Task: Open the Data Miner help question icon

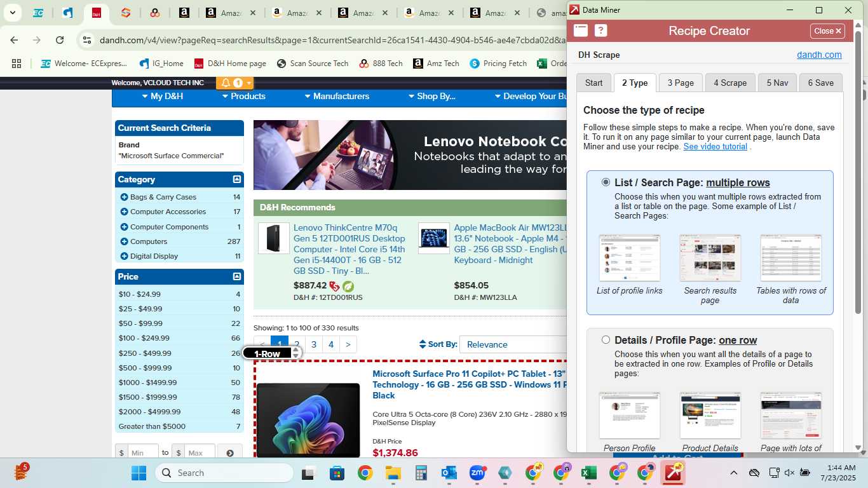Action: [601, 30]
